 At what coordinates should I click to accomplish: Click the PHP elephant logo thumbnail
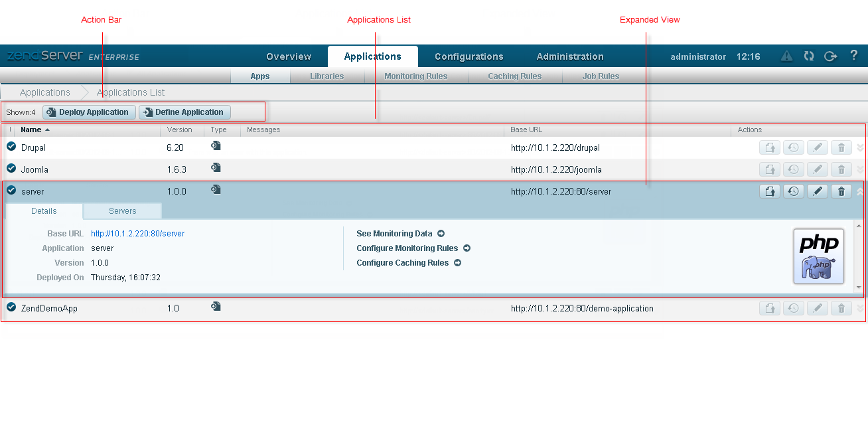818,256
